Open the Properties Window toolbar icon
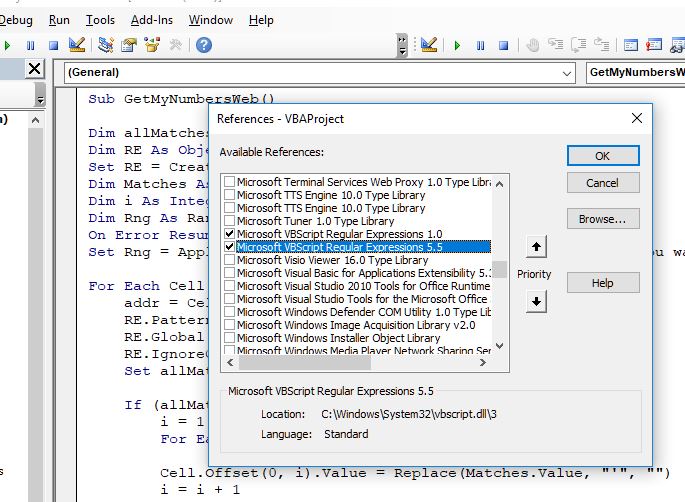 (x=129, y=45)
